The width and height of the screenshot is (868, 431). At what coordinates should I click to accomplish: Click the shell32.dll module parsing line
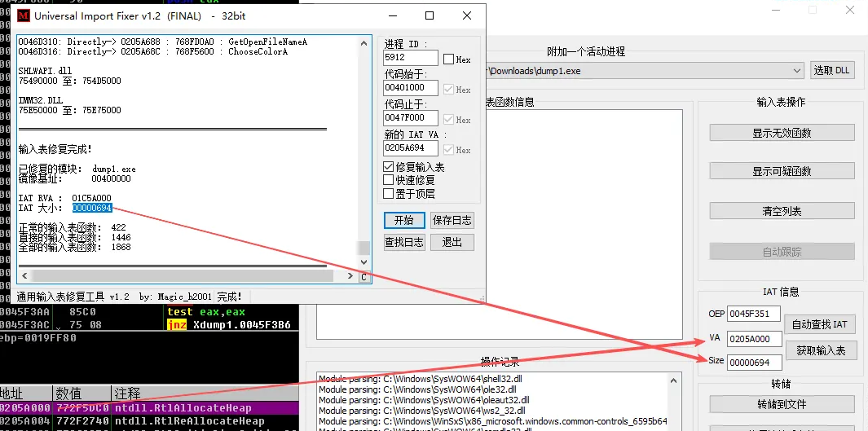point(421,379)
